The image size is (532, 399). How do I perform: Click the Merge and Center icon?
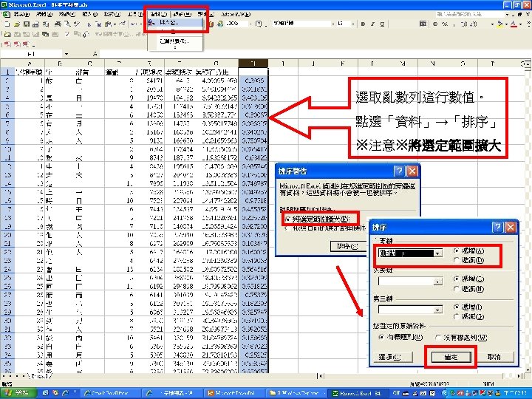click(x=423, y=24)
